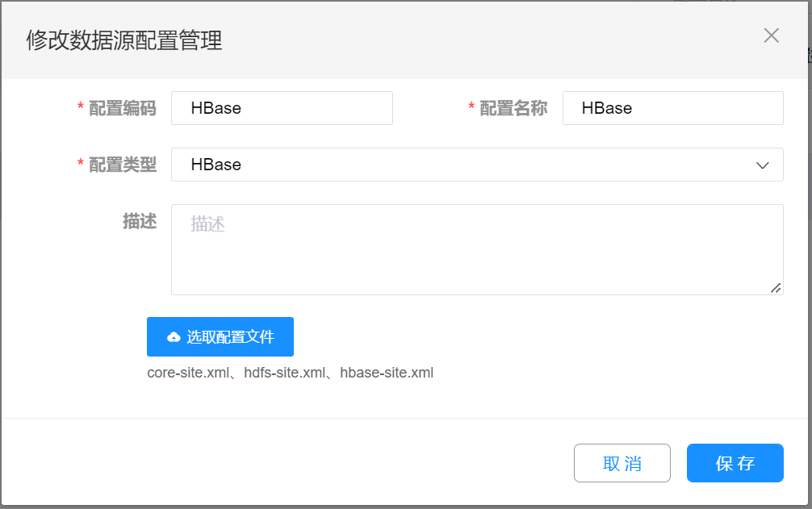Click the 配置名称 field label
This screenshot has width=812, height=509.
pos(513,108)
